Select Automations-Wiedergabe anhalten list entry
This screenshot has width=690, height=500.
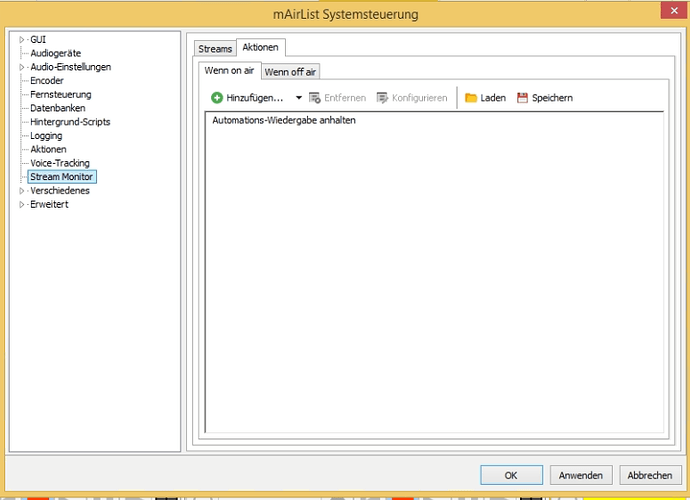[x=284, y=121]
